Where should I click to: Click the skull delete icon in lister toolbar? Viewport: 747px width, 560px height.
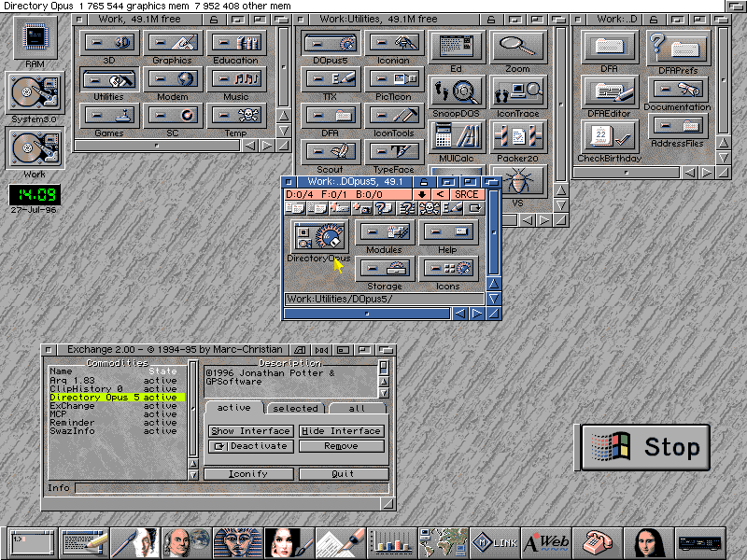[x=429, y=208]
